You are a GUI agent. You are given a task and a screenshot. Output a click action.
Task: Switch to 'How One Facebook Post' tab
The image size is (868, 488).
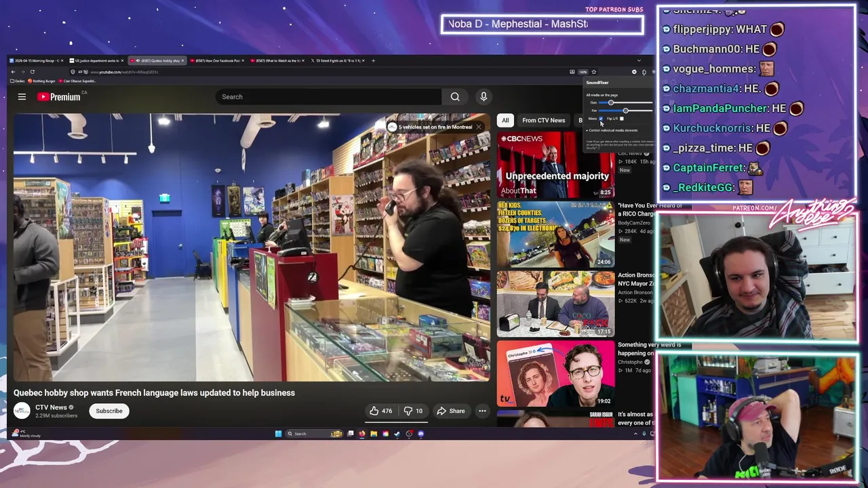[217, 60]
